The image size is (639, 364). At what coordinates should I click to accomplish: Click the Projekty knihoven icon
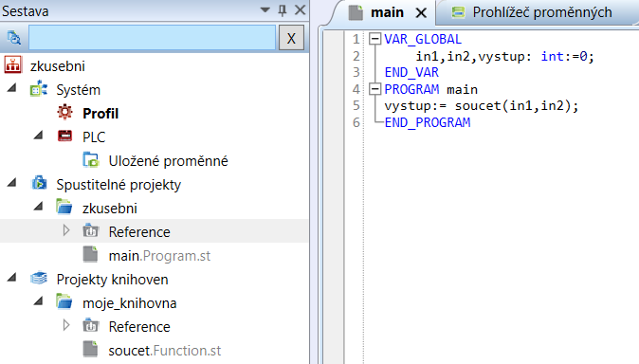tap(39, 278)
